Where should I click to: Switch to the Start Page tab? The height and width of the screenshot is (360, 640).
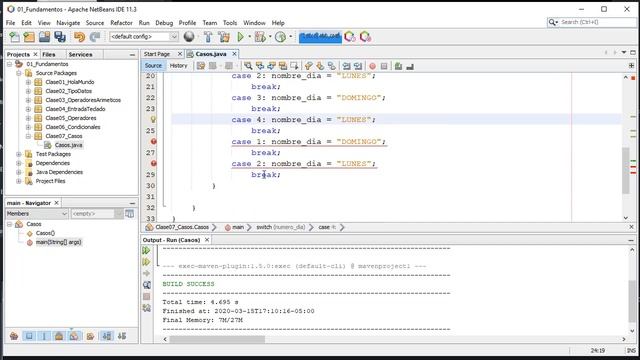pyautogui.click(x=157, y=54)
